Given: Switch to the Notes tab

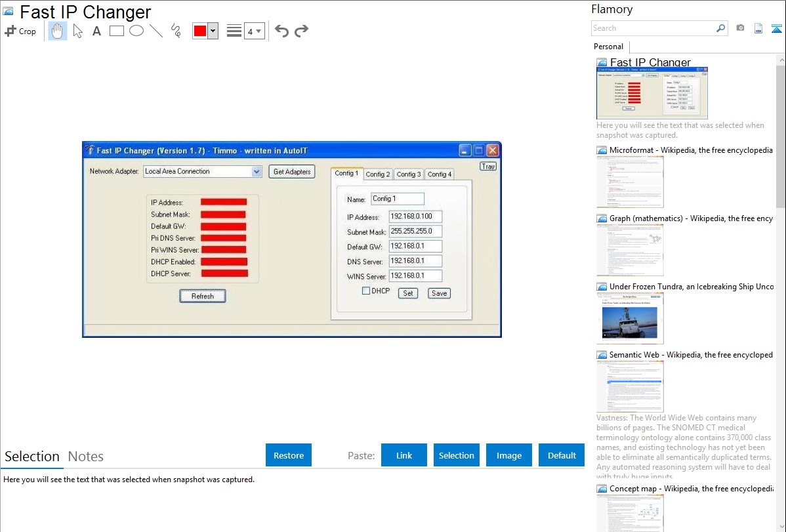Looking at the screenshot, I should click(86, 457).
